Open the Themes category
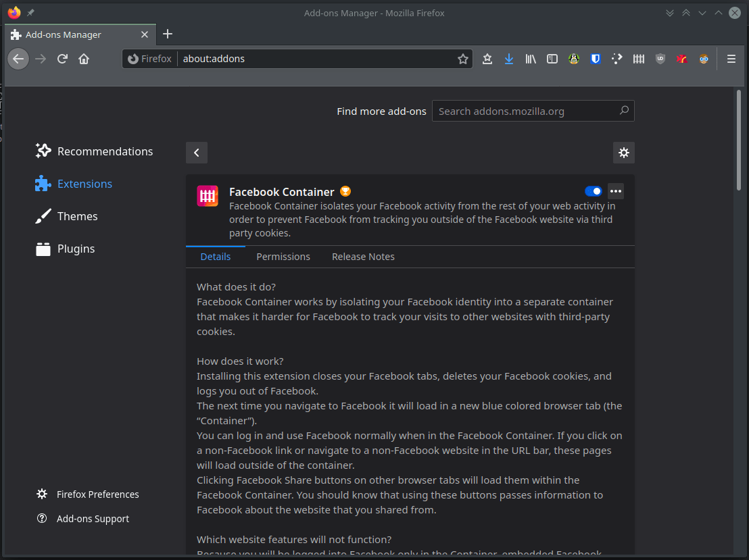The width and height of the screenshot is (749, 560). [67, 216]
